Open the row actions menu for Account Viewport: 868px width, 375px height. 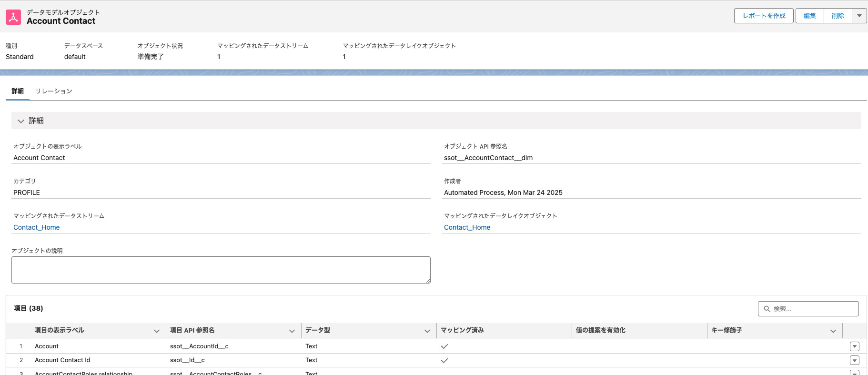click(x=855, y=346)
